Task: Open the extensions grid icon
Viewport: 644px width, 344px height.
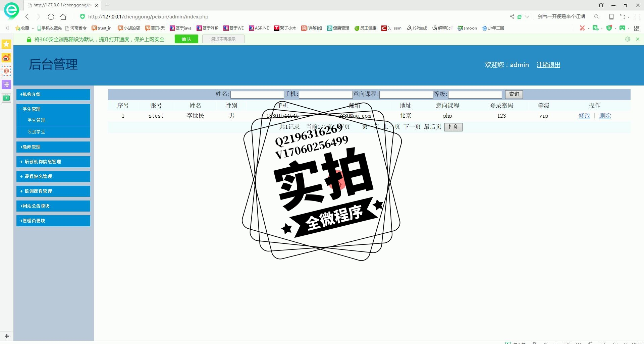Action: point(637,28)
